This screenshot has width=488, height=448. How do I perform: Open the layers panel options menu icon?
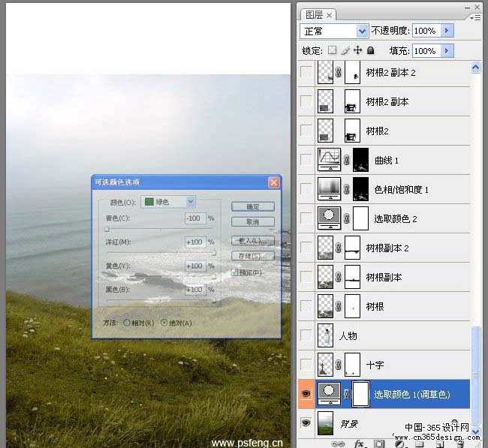tap(475, 18)
